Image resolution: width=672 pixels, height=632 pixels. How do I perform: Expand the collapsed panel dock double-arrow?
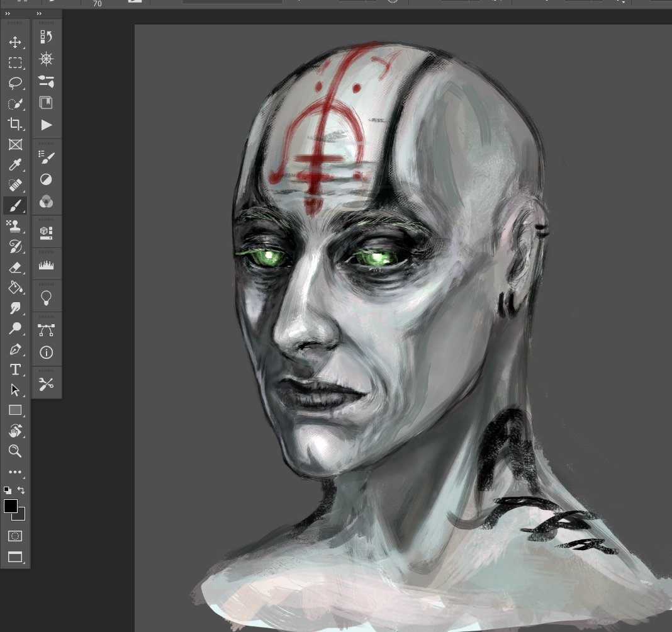click(39, 14)
